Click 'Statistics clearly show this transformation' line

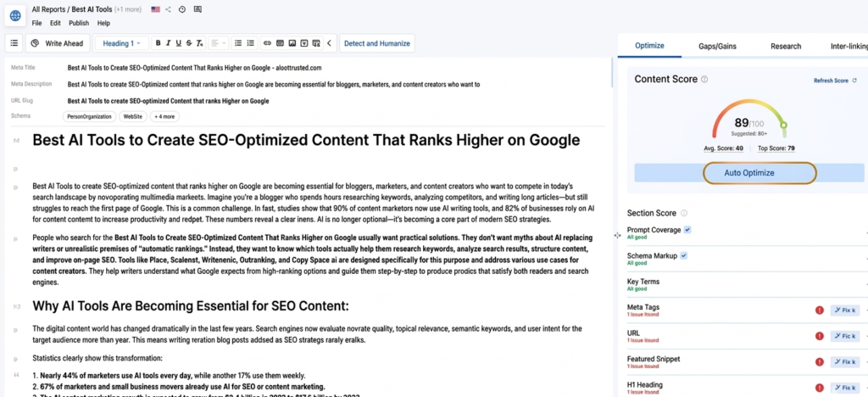97,358
